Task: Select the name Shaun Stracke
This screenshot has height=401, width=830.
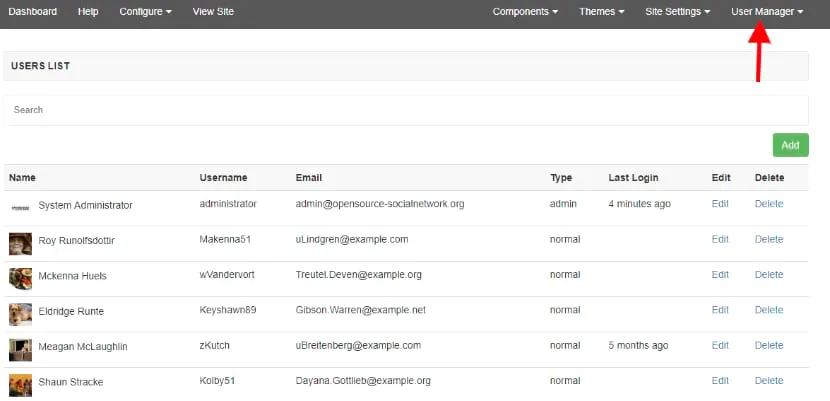Action: pyautogui.click(x=70, y=382)
